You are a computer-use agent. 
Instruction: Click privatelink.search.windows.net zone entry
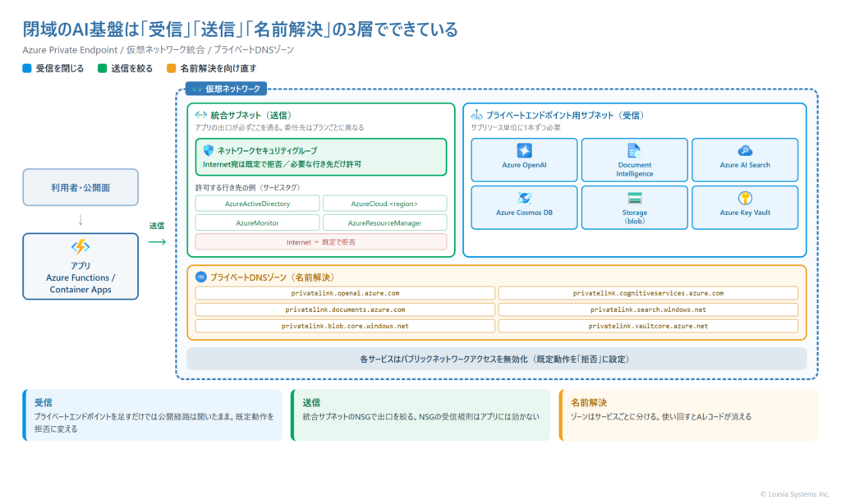[x=648, y=309]
